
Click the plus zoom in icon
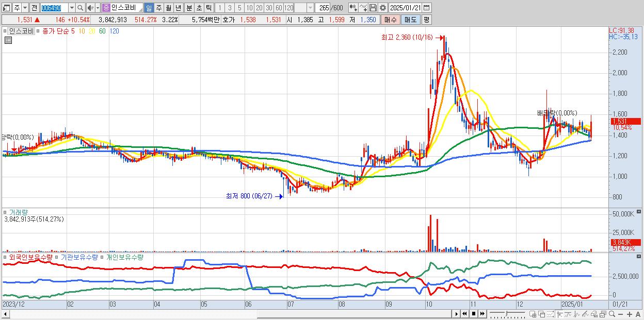coord(630,314)
